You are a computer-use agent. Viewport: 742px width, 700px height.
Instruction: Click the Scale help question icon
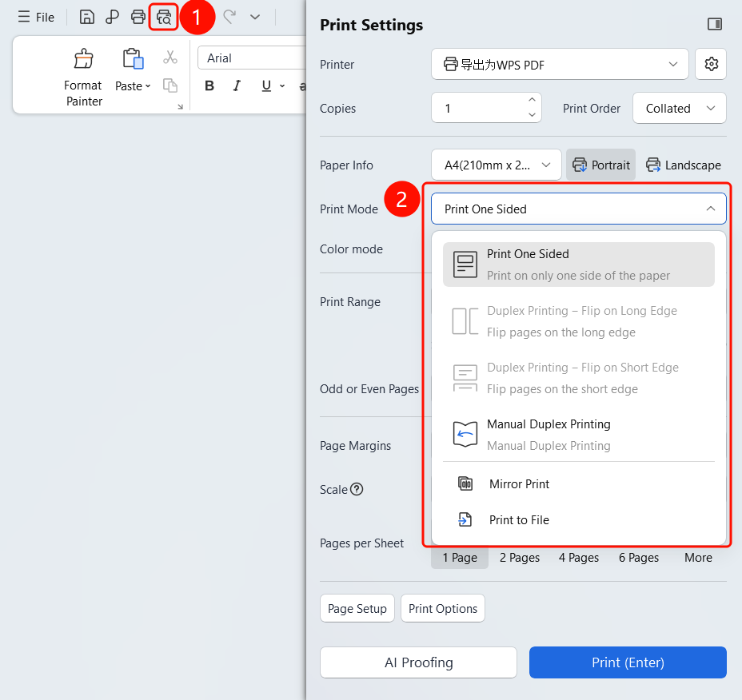[357, 489]
